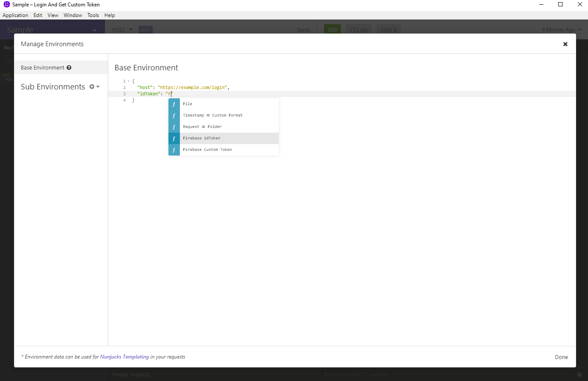Collapse the JSON object fold arrow on line 1
The height and width of the screenshot is (381, 588).
pos(129,81)
